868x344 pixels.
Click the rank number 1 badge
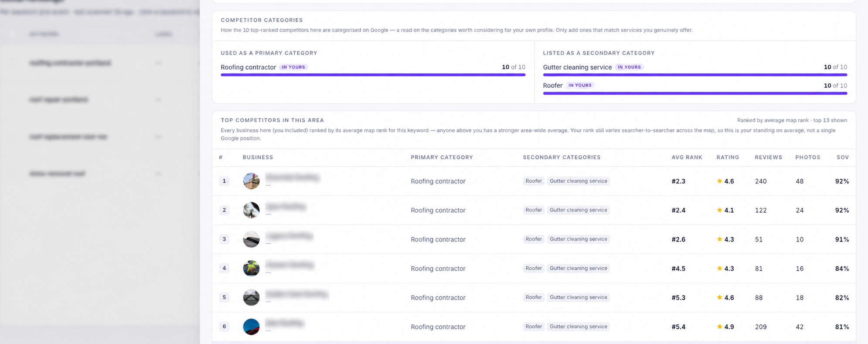tap(224, 181)
